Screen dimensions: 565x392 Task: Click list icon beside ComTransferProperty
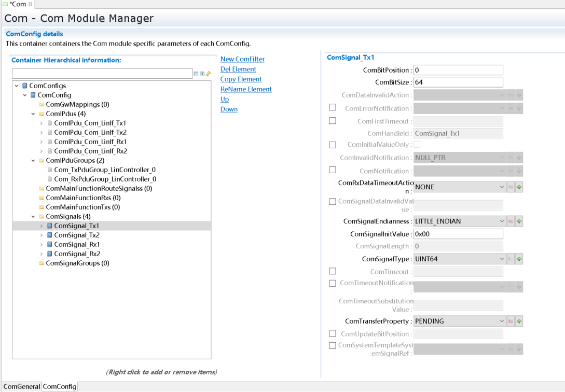(x=511, y=321)
